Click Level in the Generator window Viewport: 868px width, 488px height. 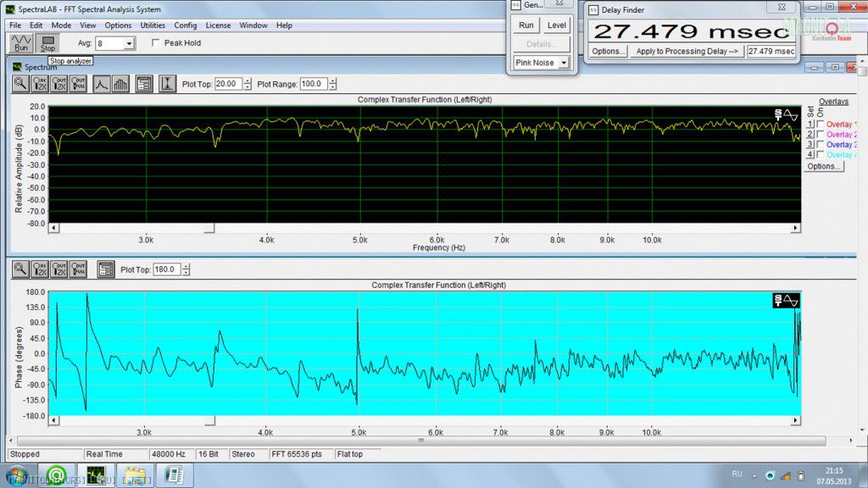click(556, 25)
